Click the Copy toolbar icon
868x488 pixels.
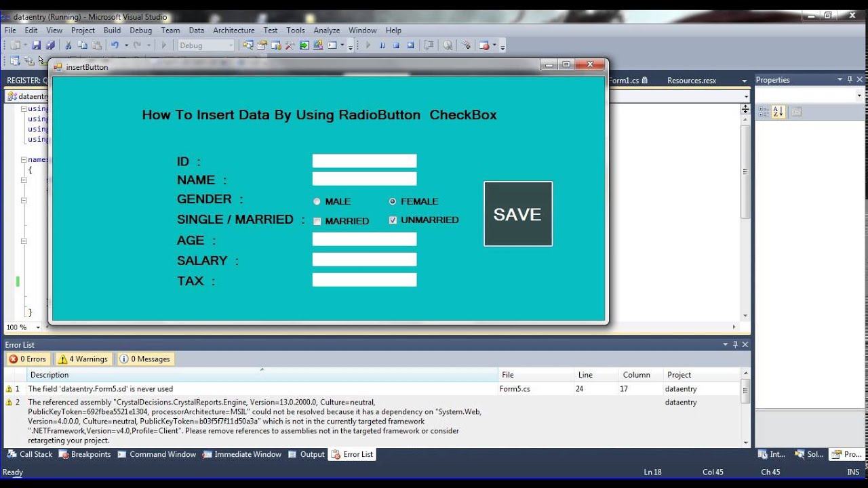coord(83,45)
